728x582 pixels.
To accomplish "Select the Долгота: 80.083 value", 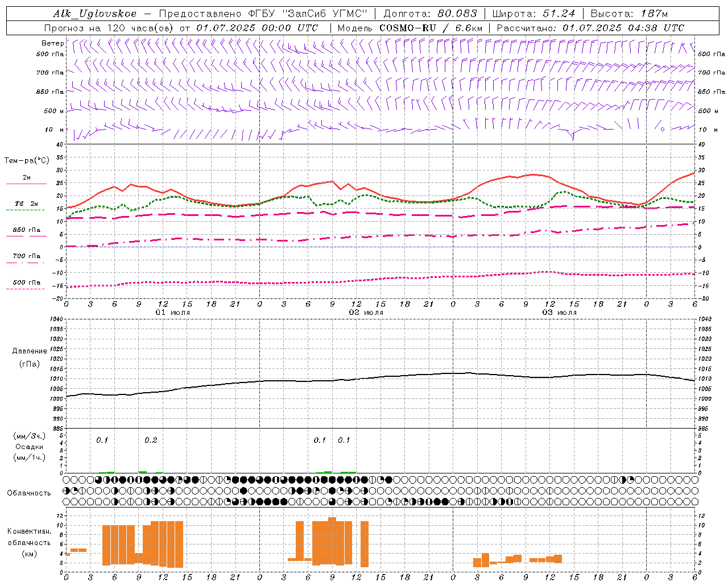I will 431,14.
